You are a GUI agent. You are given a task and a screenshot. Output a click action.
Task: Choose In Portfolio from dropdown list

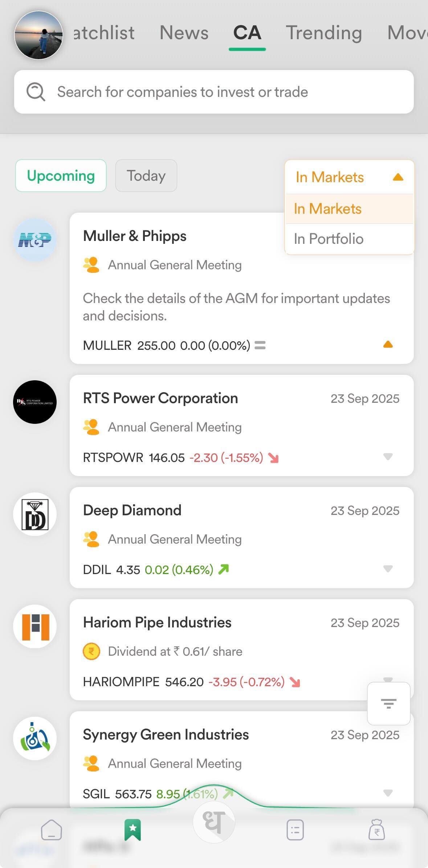tap(329, 239)
